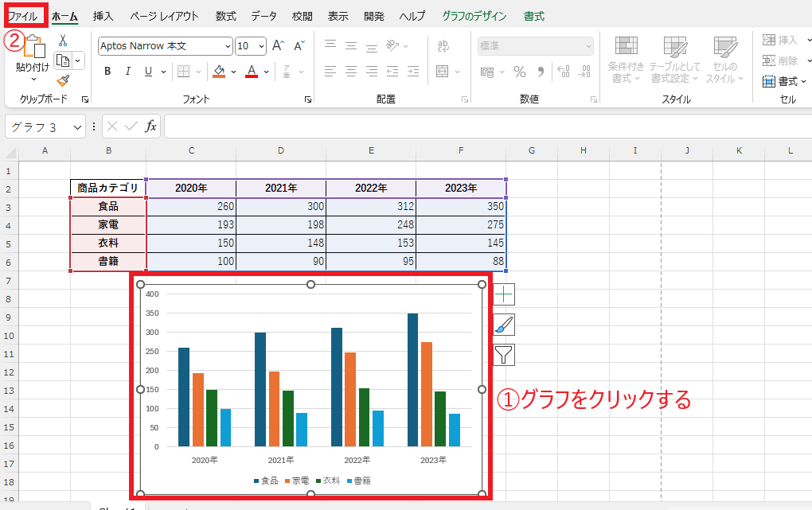Click the decrease decimal places icon

point(584,72)
